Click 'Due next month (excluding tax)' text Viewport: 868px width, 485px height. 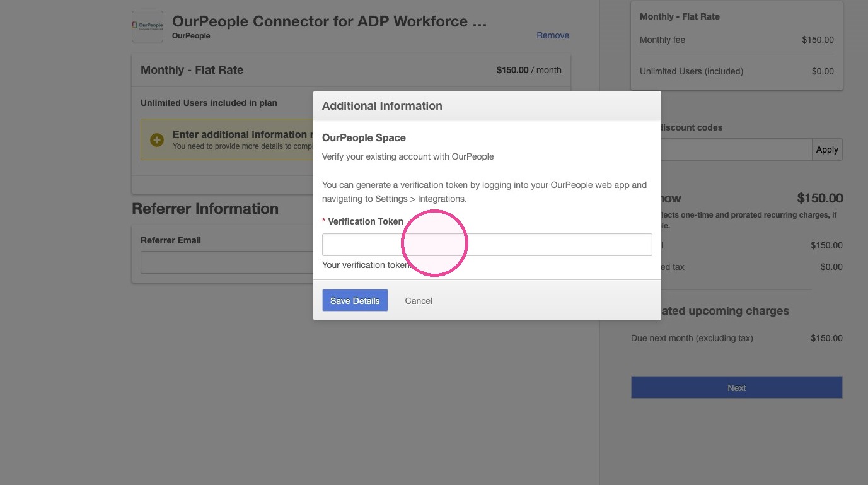click(692, 338)
